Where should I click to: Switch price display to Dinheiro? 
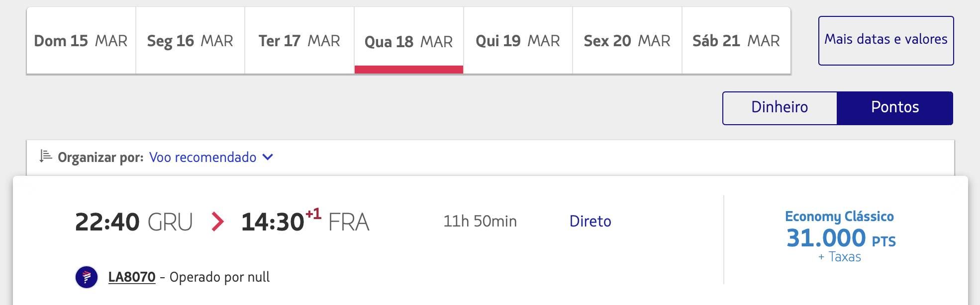[x=780, y=107]
